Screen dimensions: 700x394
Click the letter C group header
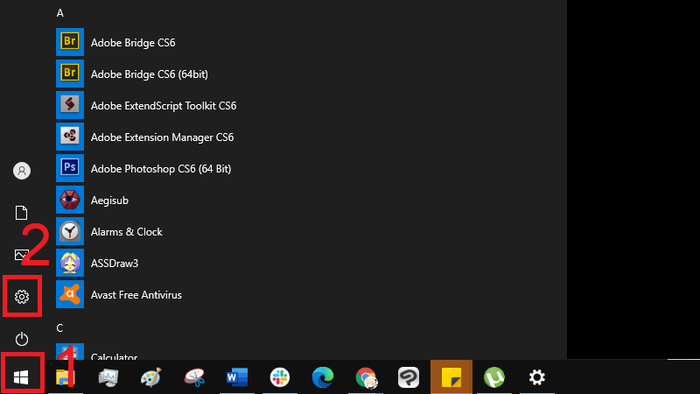click(60, 328)
